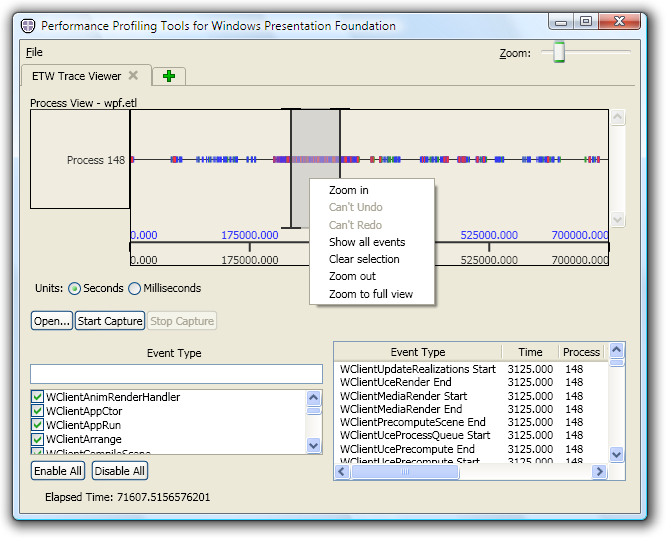Select the Seconds units radio button

(74, 288)
